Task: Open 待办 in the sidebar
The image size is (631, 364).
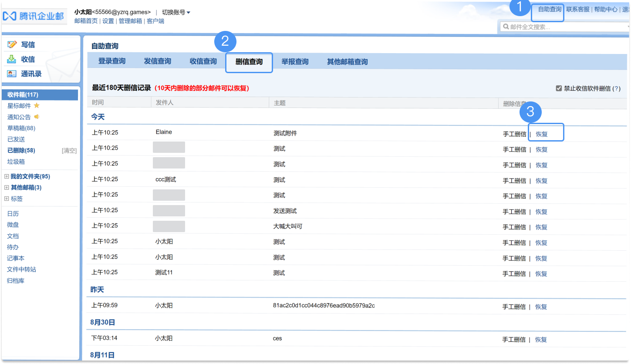Action: pos(13,247)
